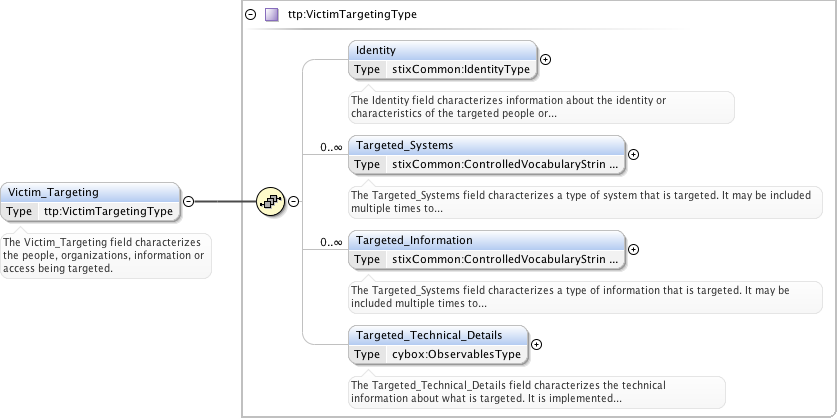Click the cybox:ObservablesType type link
Screen dimensions: 838x419
(x=456, y=355)
